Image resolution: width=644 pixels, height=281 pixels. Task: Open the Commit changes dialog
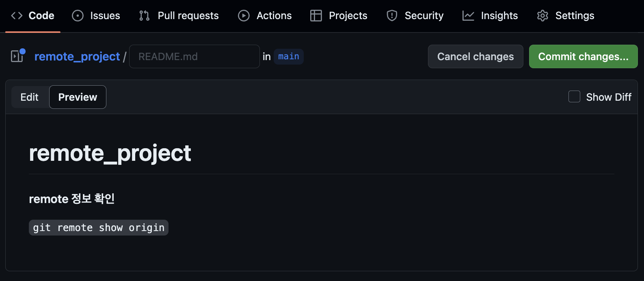tap(583, 56)
